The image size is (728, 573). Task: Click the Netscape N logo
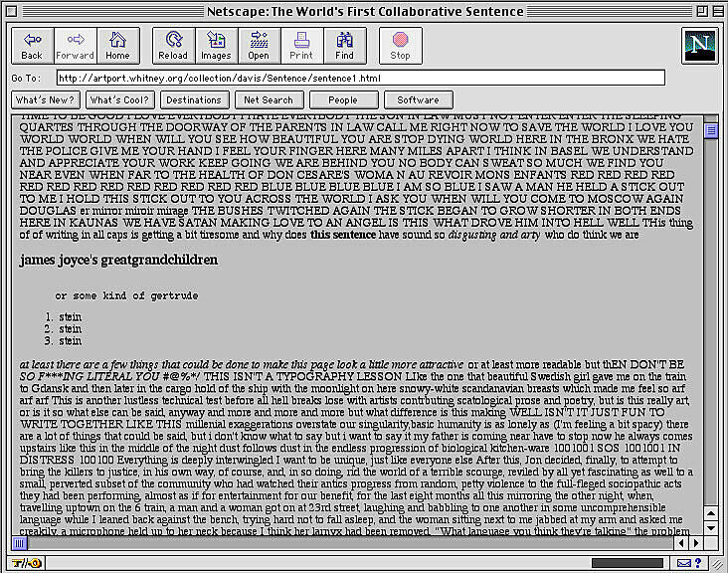(700, 46)
